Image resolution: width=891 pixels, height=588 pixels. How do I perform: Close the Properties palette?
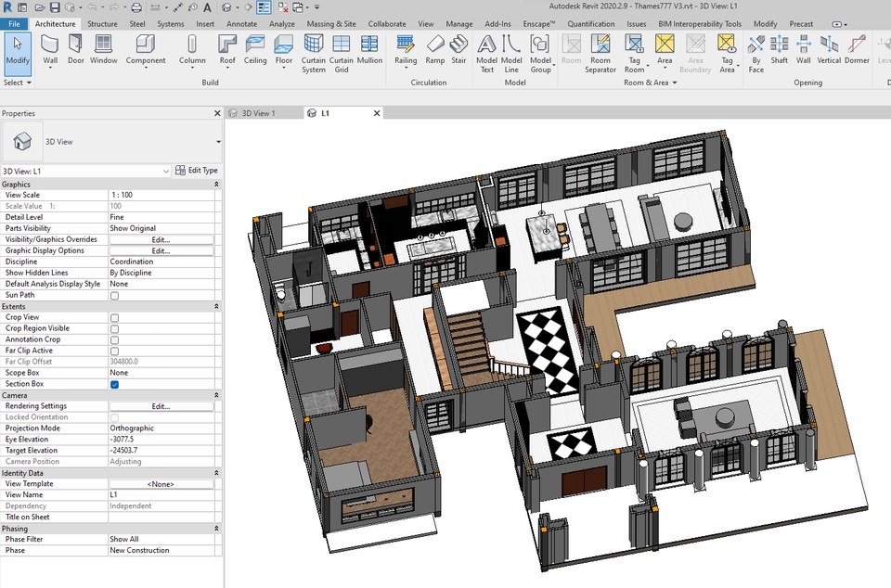coord(217,113)
